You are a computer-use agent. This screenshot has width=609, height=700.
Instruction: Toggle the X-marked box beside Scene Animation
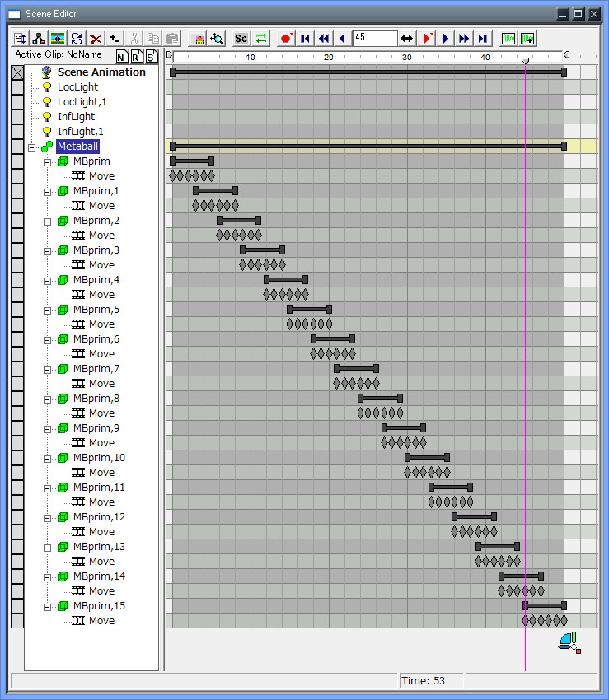pos(17,72)
